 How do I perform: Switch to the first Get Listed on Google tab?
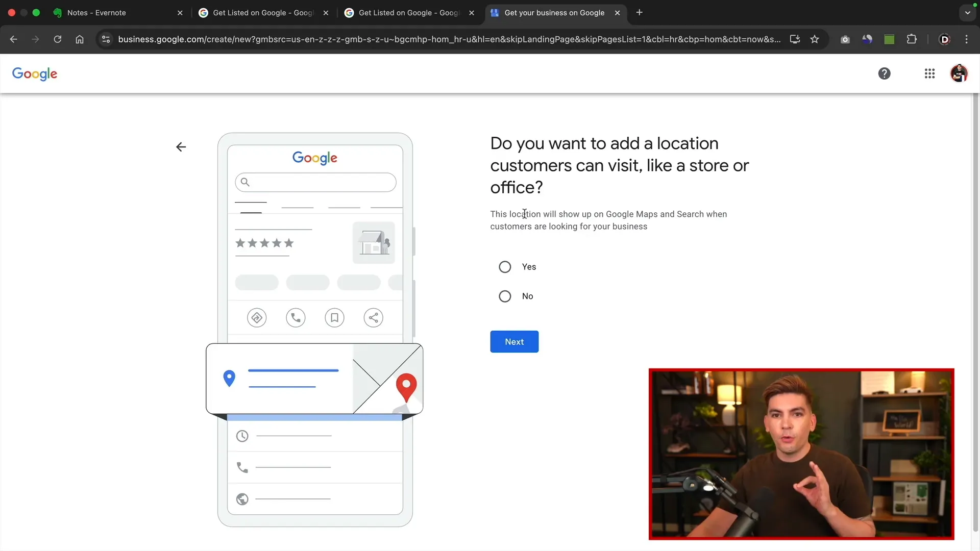click(x=263, y=13)
